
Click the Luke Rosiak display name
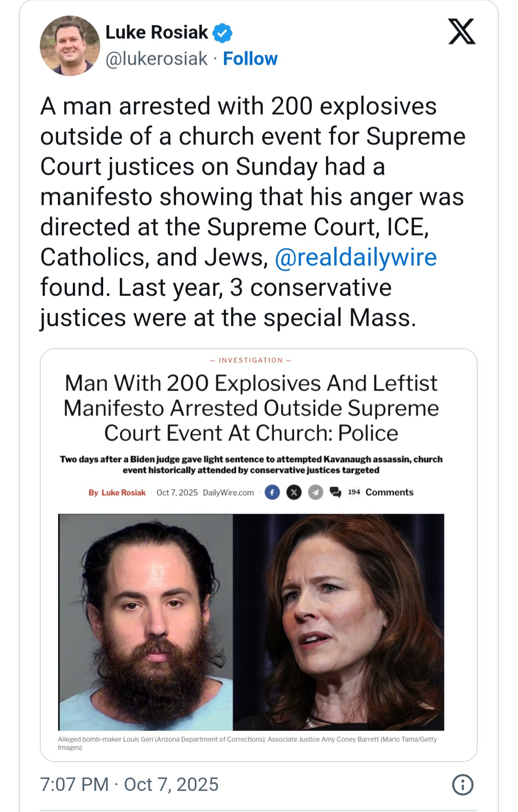156,33
